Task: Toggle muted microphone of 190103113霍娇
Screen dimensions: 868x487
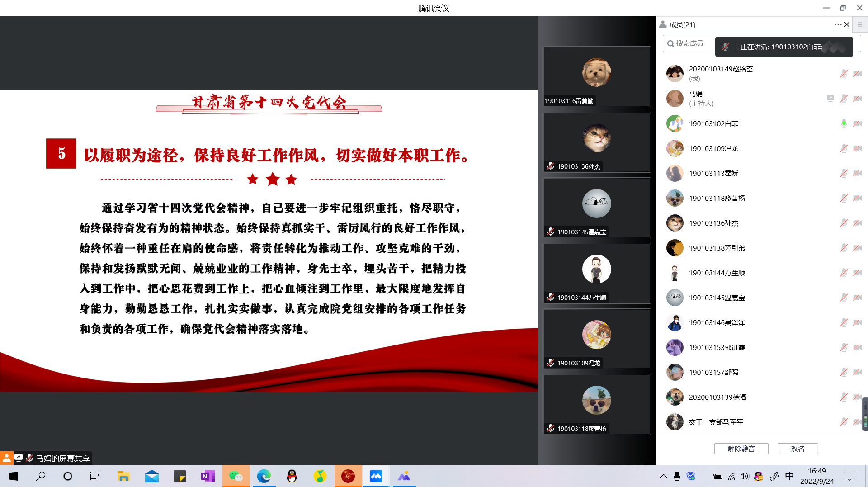Action: tap(844, 173)
